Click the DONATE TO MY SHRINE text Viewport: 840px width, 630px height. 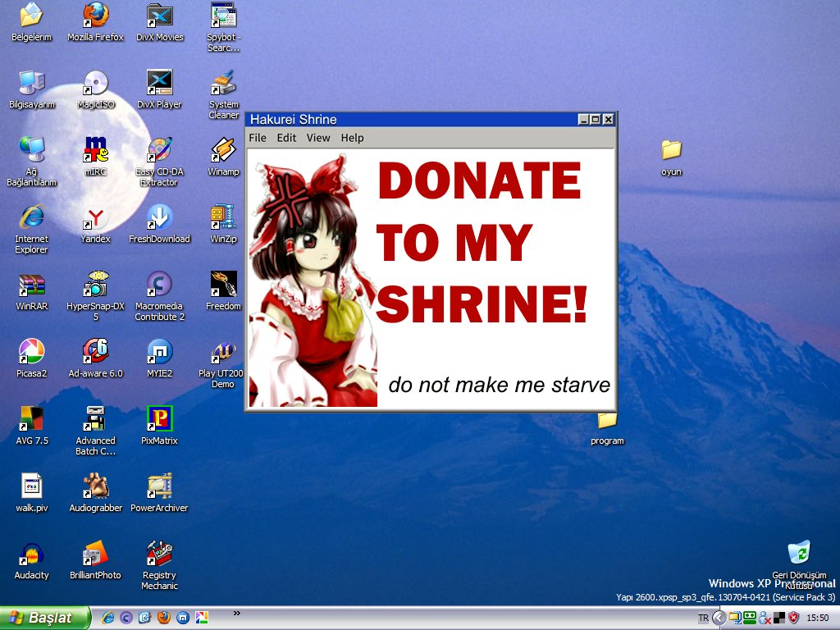click(482, 241)
